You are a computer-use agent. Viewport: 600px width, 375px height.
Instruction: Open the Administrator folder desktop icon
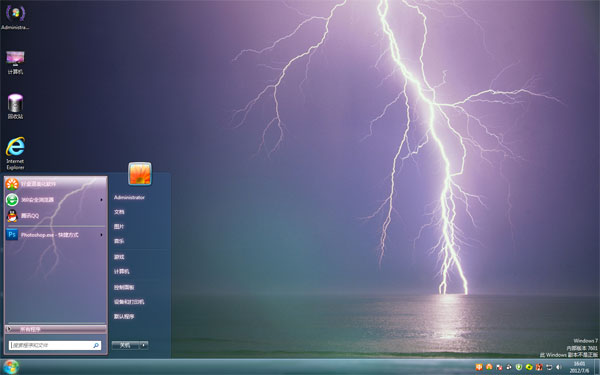[x=15, y=18]
